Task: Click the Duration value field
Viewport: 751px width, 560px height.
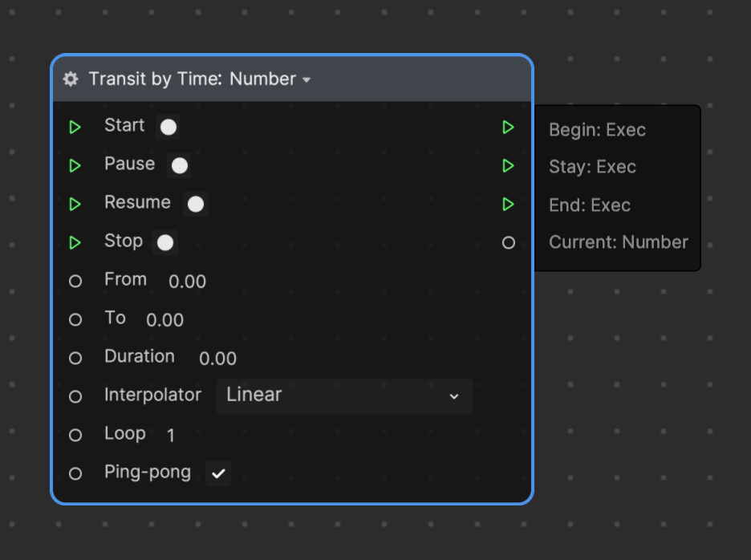Action: click(218, 359)
